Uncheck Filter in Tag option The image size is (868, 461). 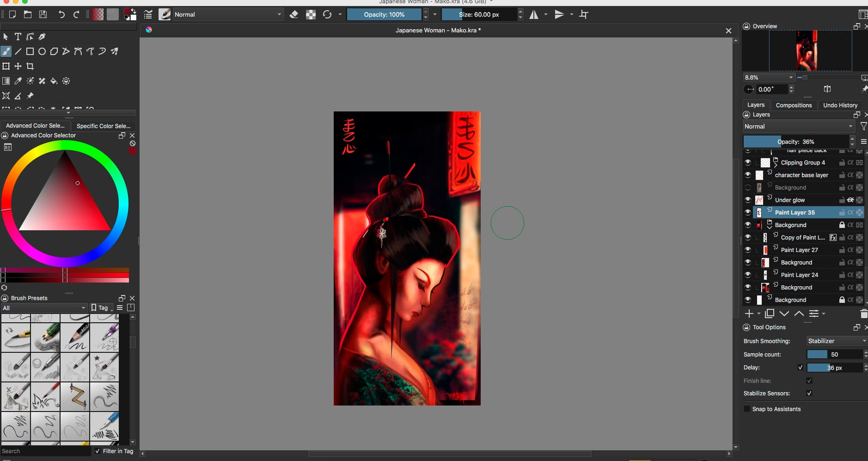97,451
